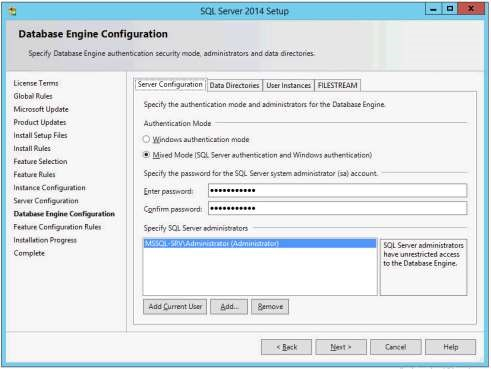Screen dimensions: 491x369
Task: Select Mixed Mode authentication radio button
Action: tap(146, 155)
